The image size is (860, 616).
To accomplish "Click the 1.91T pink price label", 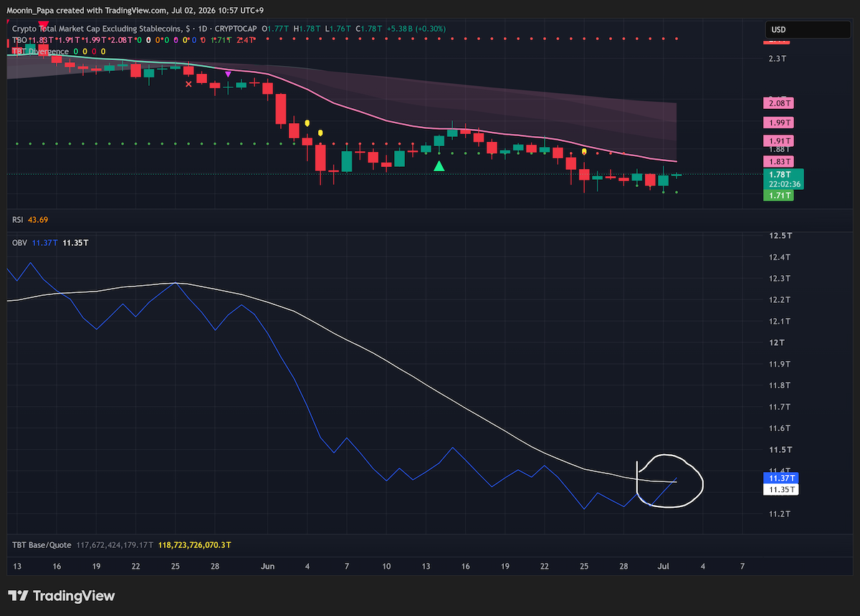I will 778,141.
